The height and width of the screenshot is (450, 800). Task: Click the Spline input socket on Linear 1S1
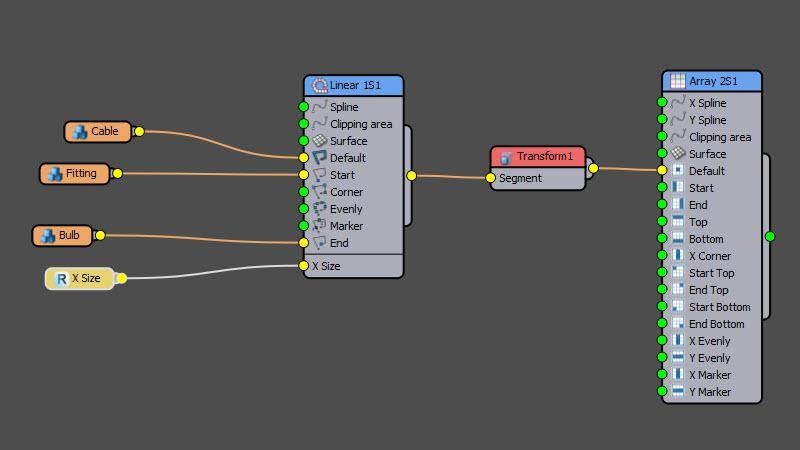click(x=303, y=107)
